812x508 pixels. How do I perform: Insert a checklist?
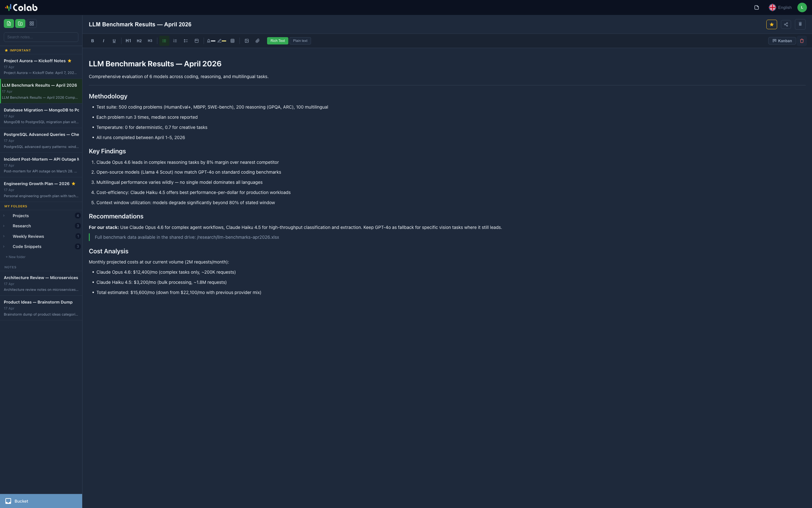point(186,41)
